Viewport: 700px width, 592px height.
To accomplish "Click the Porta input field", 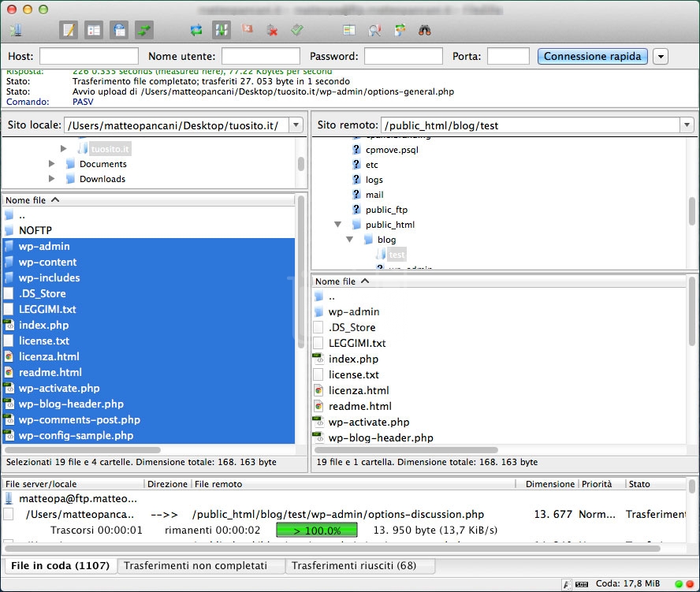I will [x=508, y=56].
